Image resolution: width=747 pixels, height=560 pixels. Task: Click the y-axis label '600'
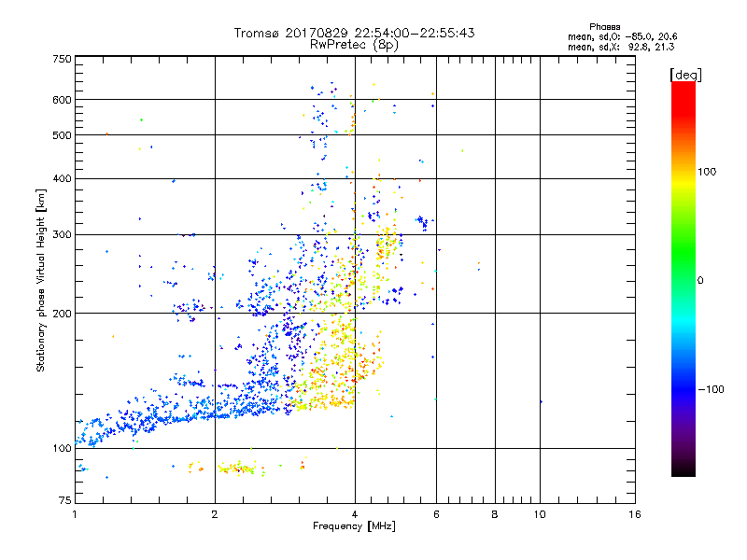tap(62, 100)
